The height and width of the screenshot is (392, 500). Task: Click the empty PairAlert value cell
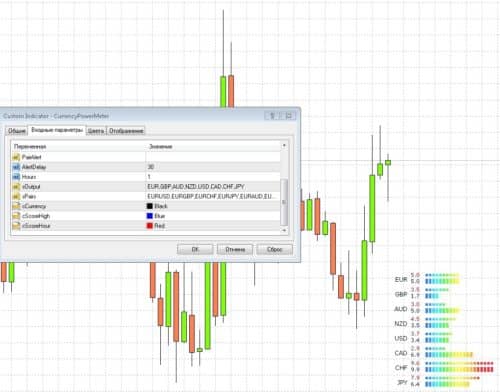(213, 157)
